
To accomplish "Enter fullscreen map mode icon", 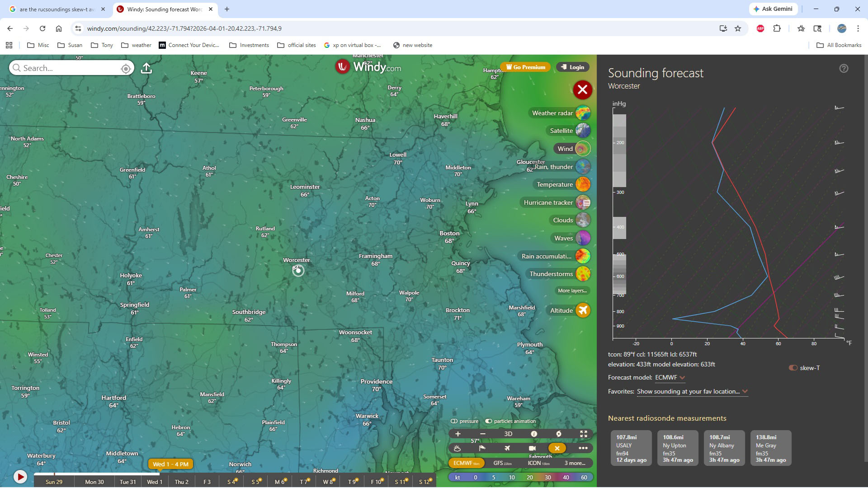I will (584, 434).
